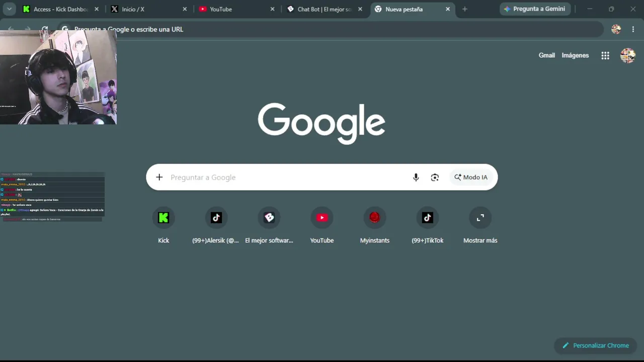644x362 pixels.
Task: Open the Imágenes link
Action: pyautogui.click(x=575, y=55)
